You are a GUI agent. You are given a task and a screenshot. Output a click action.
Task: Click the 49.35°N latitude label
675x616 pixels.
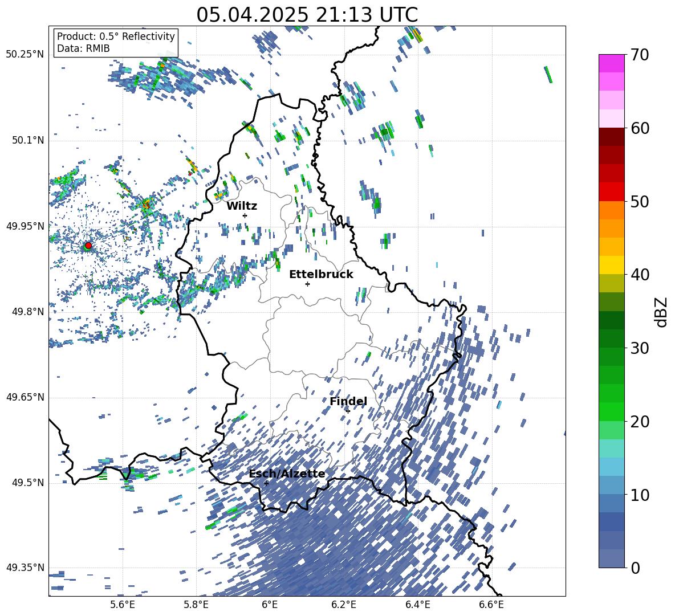coord(25,568)
